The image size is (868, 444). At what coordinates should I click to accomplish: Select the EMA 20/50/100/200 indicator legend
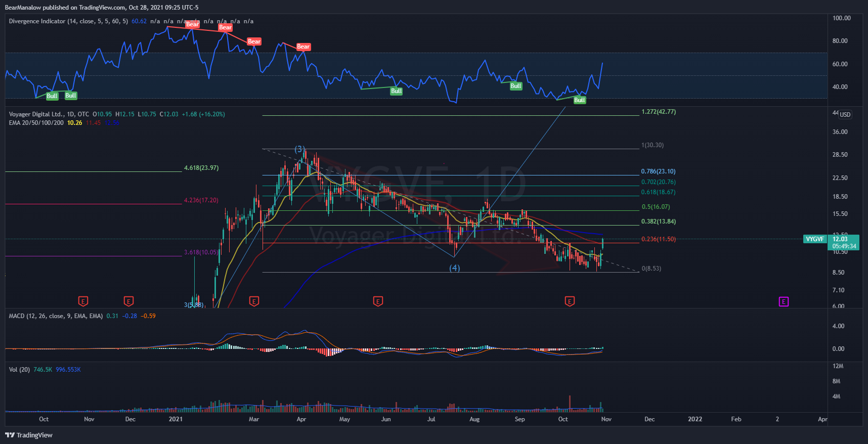point(36,123)
